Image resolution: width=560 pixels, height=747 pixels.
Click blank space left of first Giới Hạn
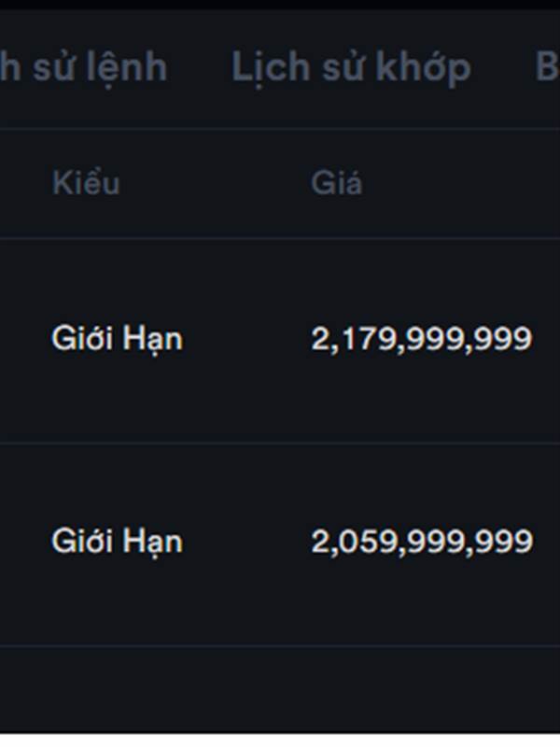(24, 339)
